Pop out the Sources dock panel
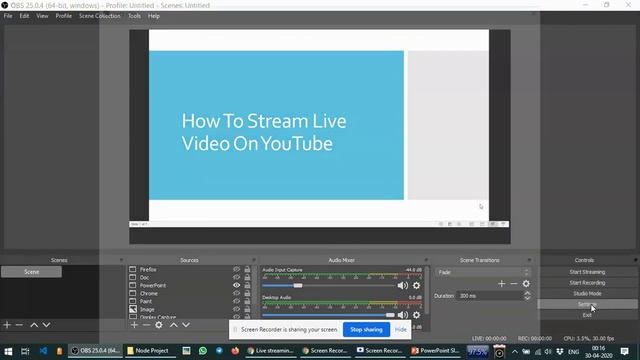This screenshot has width=640, height=360. pos(253,260)
